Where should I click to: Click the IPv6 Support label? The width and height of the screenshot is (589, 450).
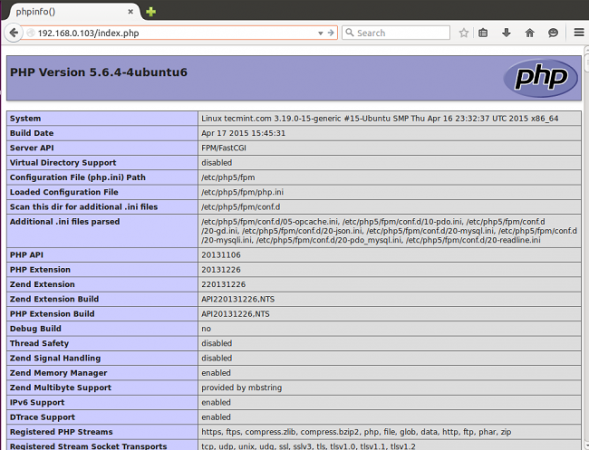tap(37, 402)
